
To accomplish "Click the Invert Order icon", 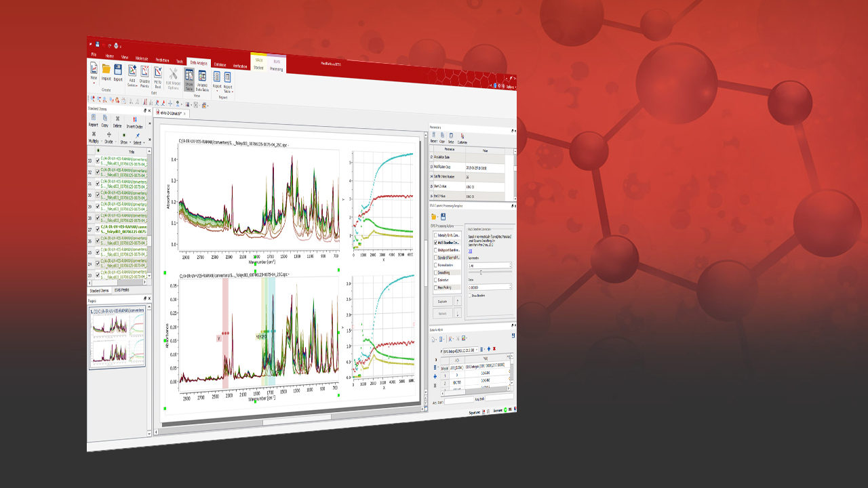I will point(134,119).
